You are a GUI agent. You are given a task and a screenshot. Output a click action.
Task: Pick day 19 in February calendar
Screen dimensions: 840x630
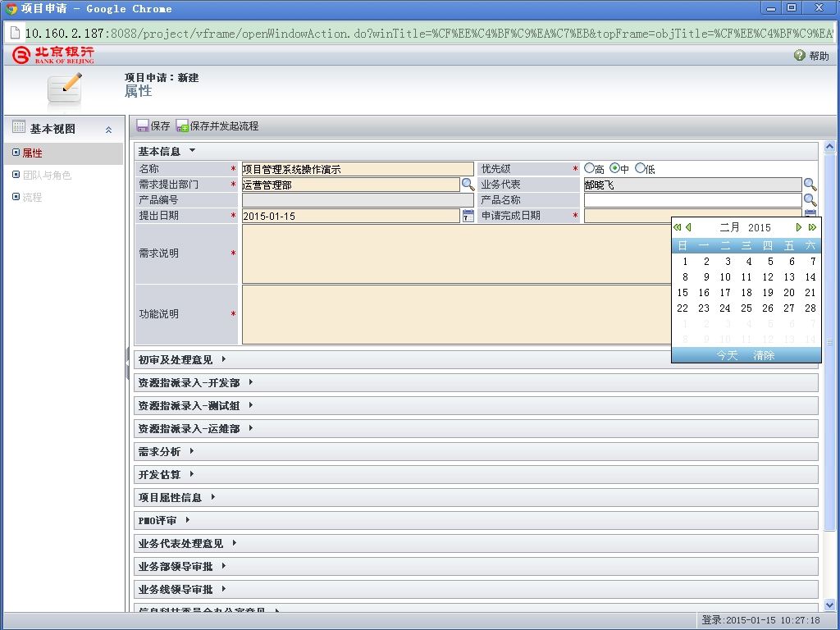point(768,293)
